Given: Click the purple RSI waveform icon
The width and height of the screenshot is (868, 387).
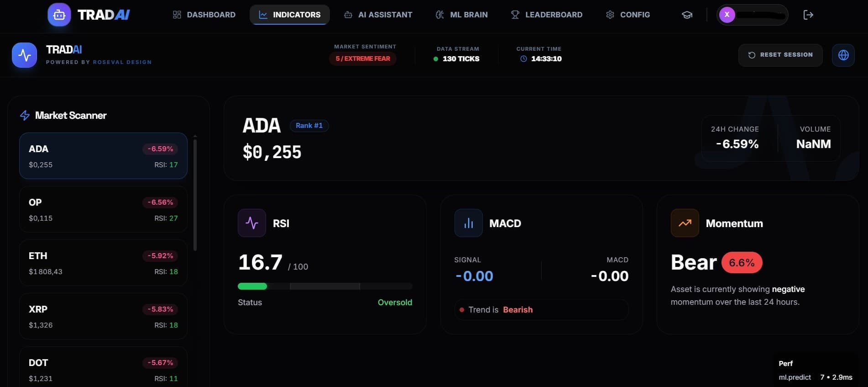Looking at the screenshot, I should [x=251, y=223].
